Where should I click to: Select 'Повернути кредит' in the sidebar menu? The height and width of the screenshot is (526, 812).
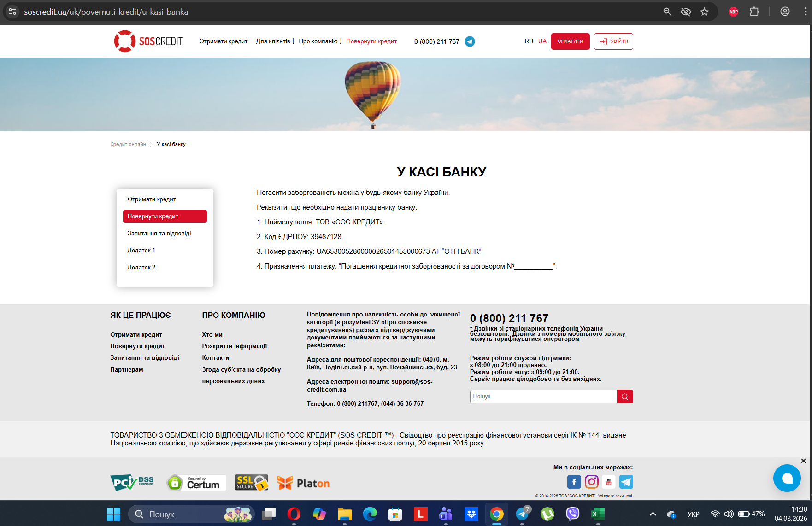pyautogui.click(x=165, y=216)
